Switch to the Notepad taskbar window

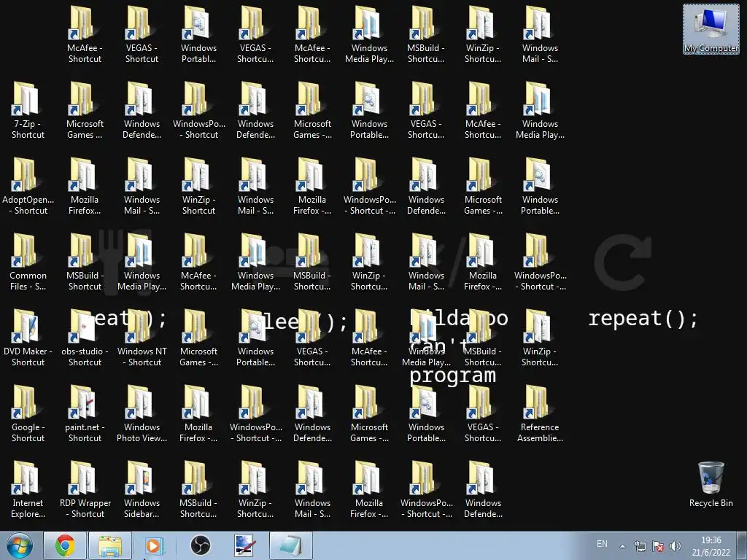[291, 545]
